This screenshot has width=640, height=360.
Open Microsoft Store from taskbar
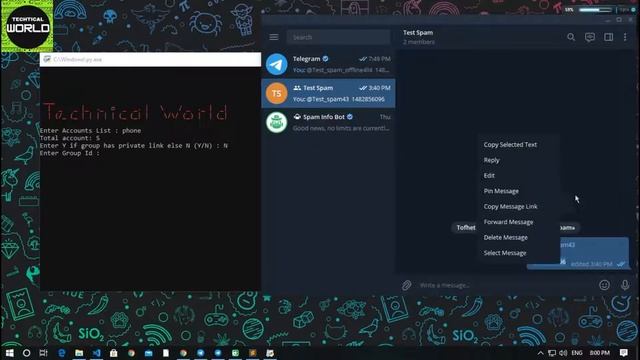coord(113,353)
